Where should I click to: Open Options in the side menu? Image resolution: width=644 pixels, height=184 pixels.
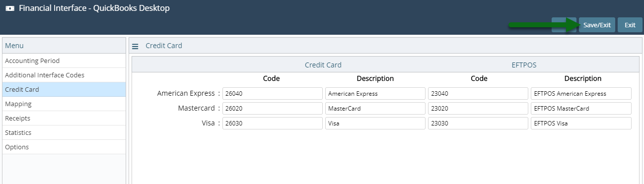coord(64,147)
